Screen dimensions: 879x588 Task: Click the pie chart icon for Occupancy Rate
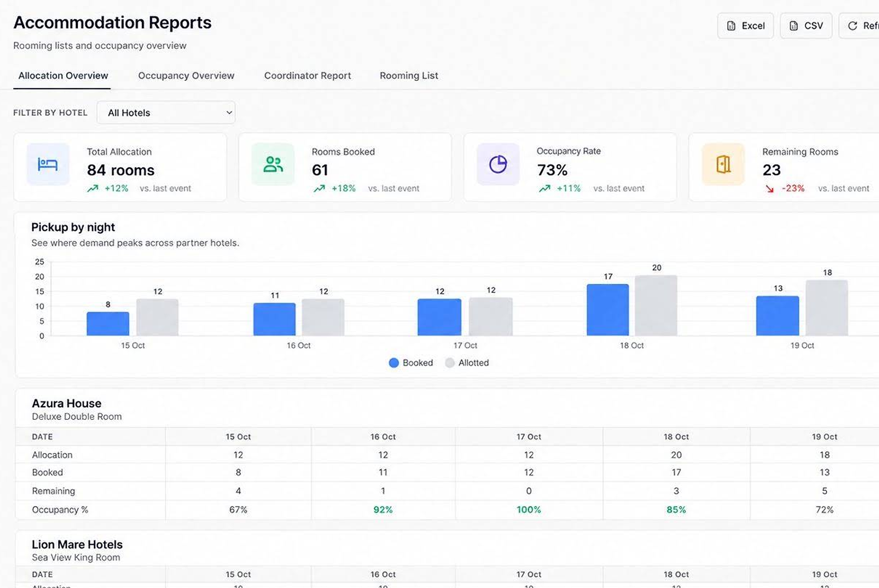tap(498, 164)
